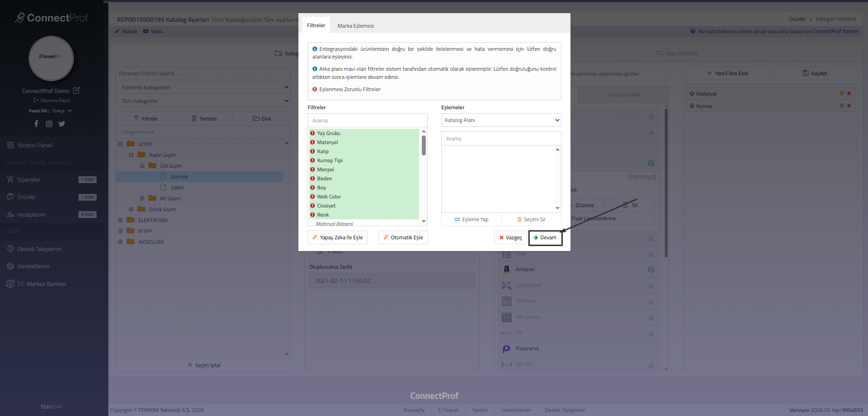Open the Video link
This screenshot has height=416, width=868.
tap(153, 31)
